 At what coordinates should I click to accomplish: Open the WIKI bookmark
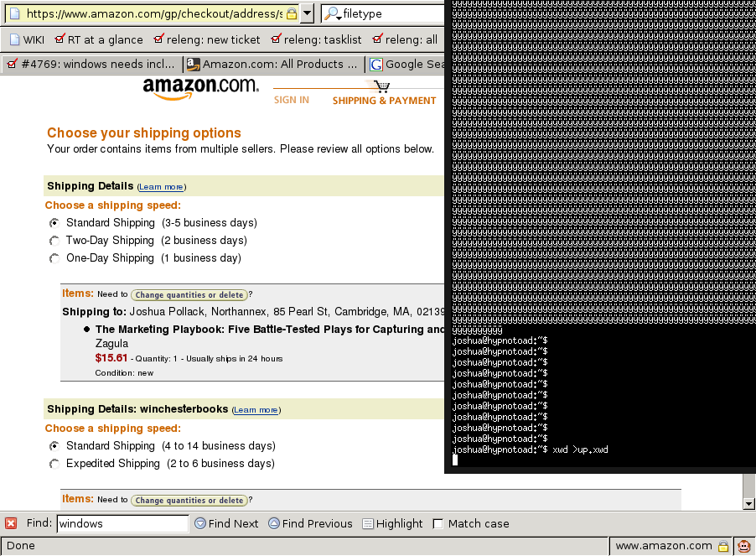[26, 39]
